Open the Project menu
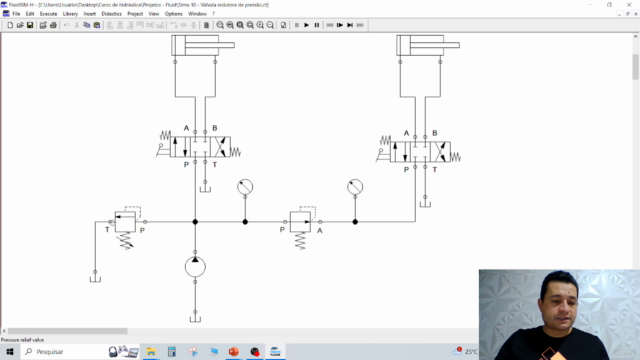The width and height of the screenshot is (640, 360). tap(135, 14)
